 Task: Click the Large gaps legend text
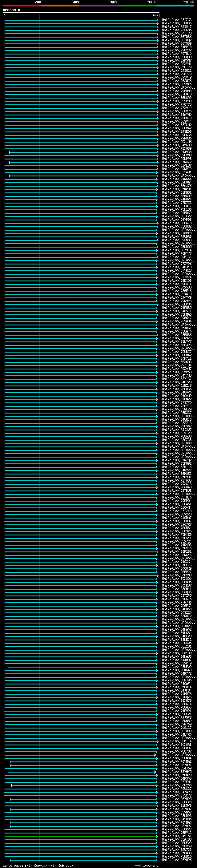[38, 866]
